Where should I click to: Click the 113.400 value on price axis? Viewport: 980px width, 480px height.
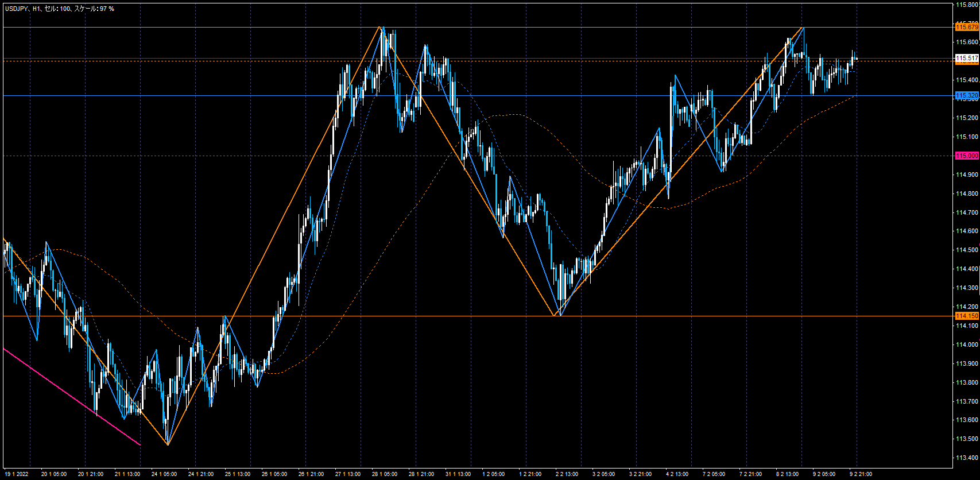(x=967, y=458)
